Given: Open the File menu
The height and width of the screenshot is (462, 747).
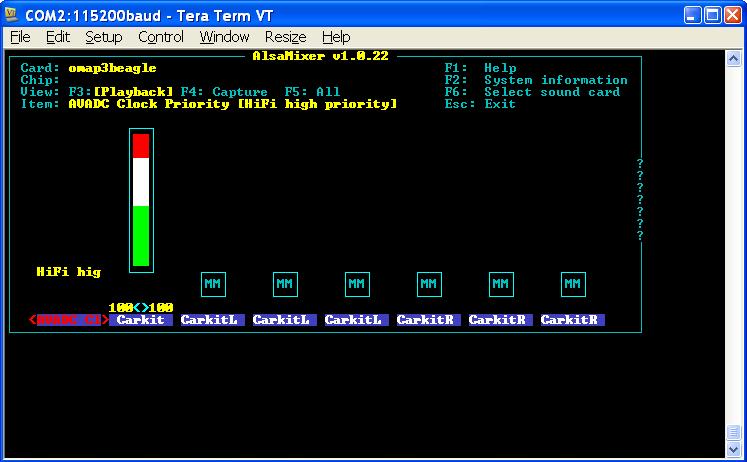Looking at the screenshot, I should [20, 37].
